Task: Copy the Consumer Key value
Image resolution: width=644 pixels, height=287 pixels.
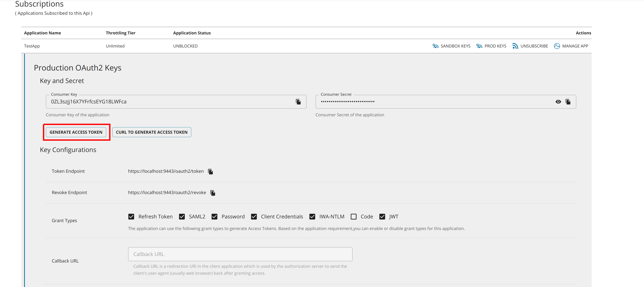Action: (x=298, y=102)
